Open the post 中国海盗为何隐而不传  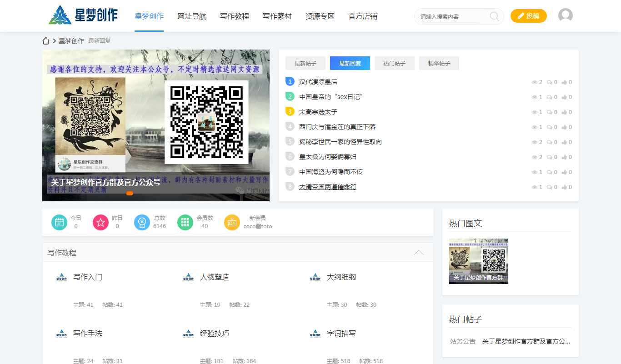coord(331,172)
